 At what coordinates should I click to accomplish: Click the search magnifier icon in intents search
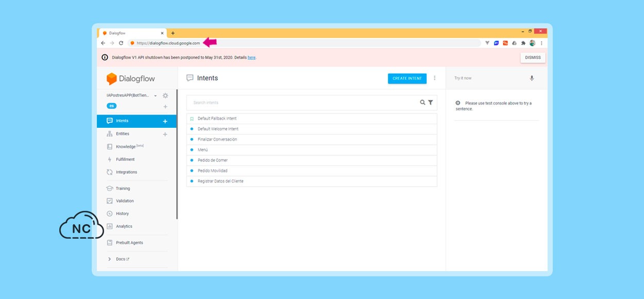coord(422,103)
